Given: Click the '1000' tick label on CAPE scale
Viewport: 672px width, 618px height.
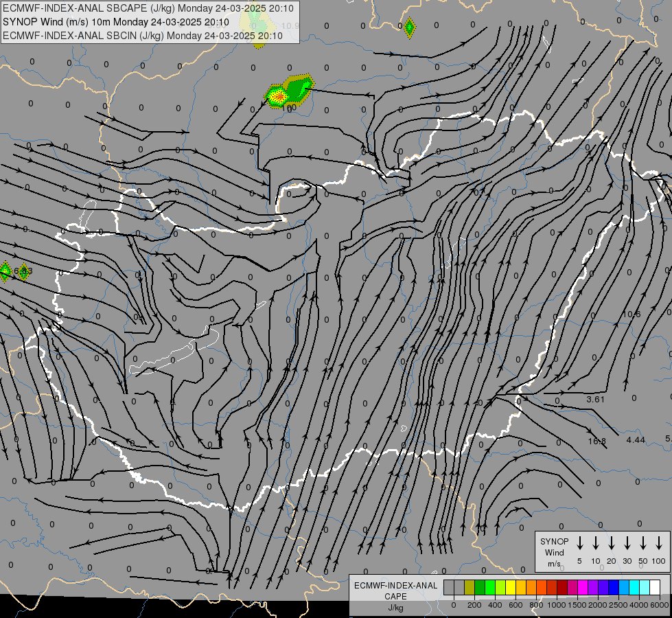Looking at the screenshot, I should [x=556, y=605].
